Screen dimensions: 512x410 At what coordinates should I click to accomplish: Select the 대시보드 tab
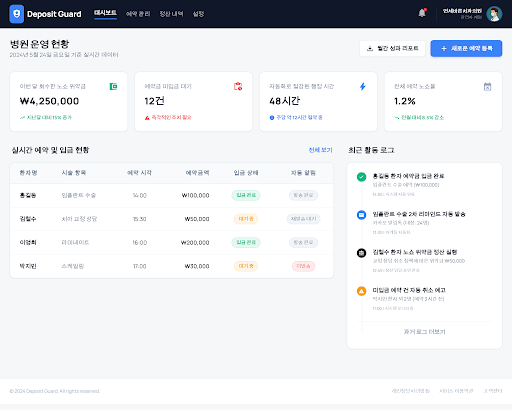[x=105, y=13]
